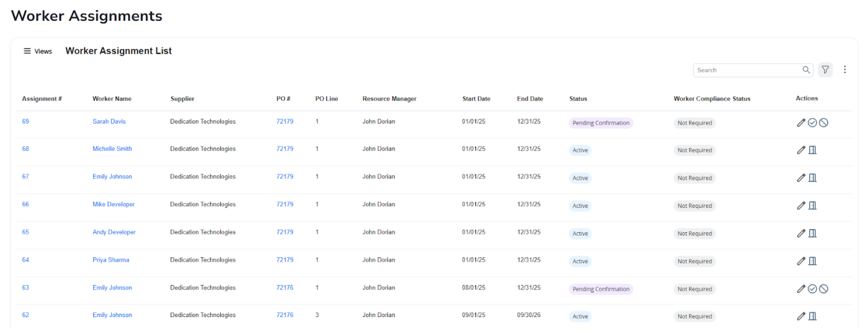
Task: Edit assignment 63 pencil icon
Action: 801,289
